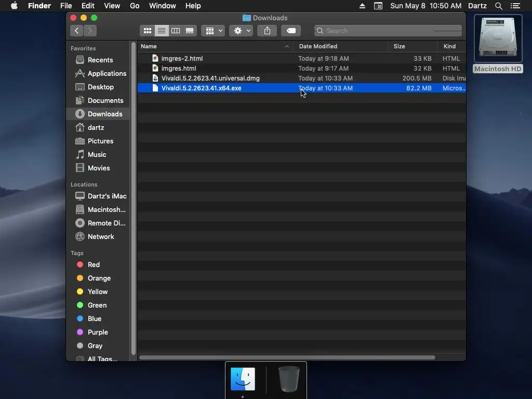Click the date and time in menu bar
Image resolution: width=532 pixels, height=399 pixels.
tap(426, 6)
